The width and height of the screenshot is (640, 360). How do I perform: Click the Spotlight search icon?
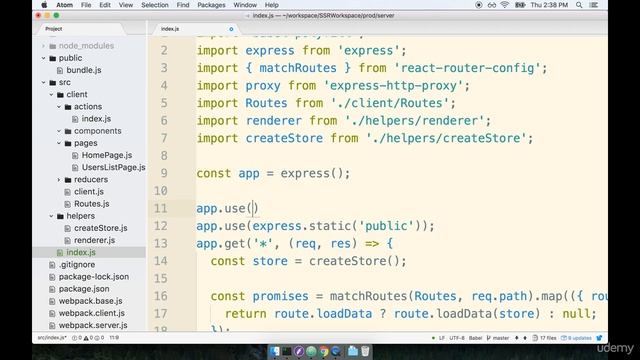click(x=579, y=5)
